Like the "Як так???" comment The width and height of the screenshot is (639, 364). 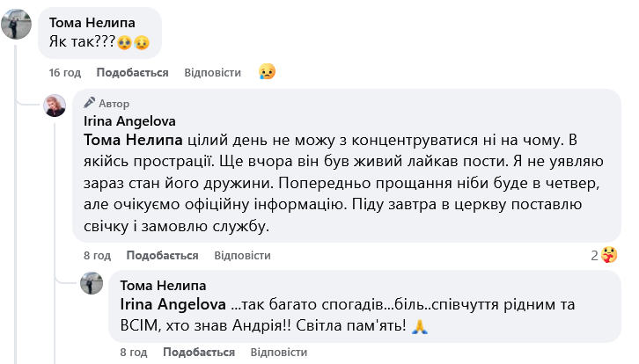click(132, 72)
